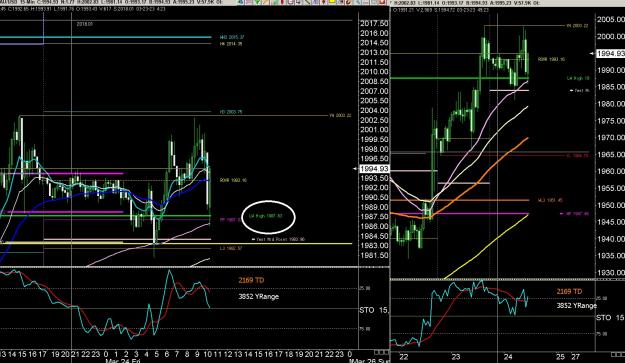Click the 1950.00 price label on right chart axis
Viewport: 625px width, 363px height.
(611, 205)
